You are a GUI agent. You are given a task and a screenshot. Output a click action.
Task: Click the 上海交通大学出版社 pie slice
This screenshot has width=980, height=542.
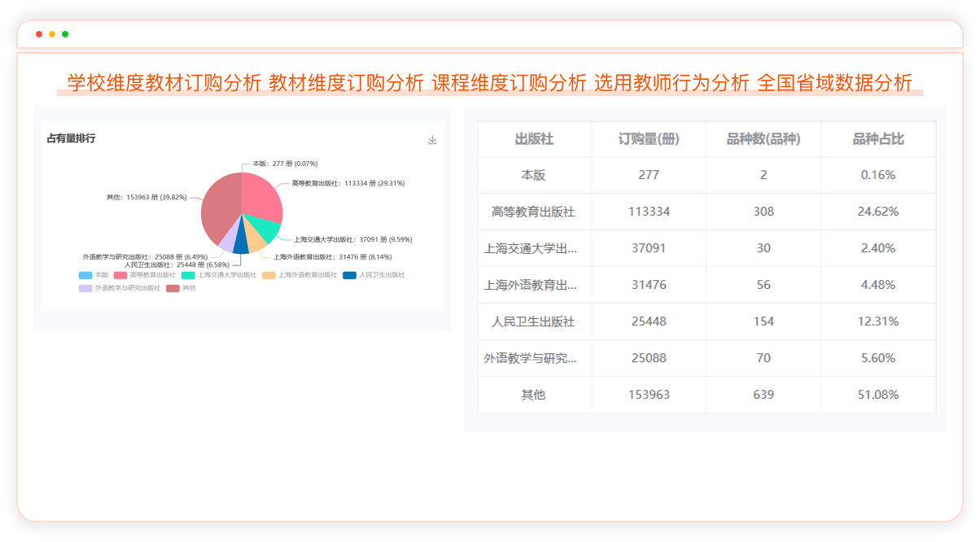pos(265,228)
